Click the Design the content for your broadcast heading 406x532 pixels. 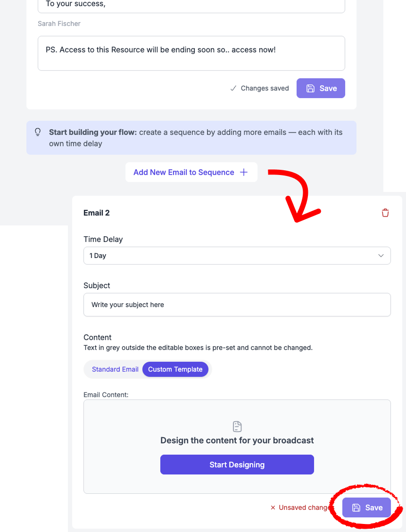click(x=237, y=441)
